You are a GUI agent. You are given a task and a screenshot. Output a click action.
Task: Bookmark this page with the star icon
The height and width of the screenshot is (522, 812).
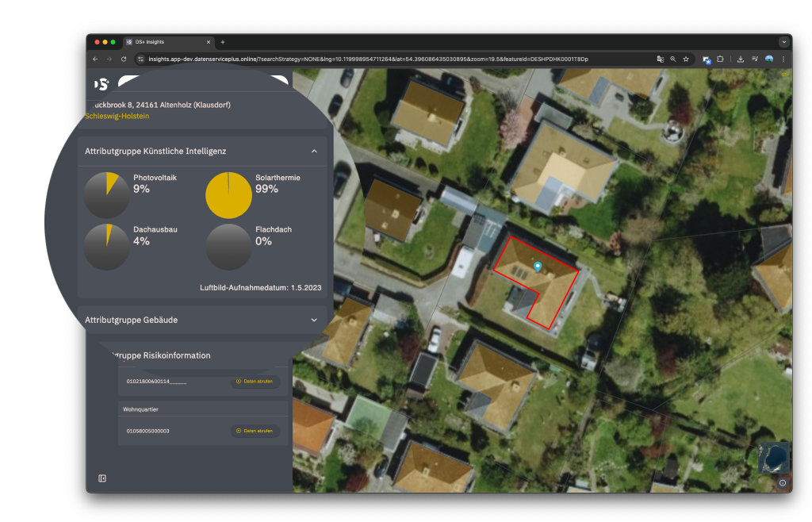[x=686, y=59]
